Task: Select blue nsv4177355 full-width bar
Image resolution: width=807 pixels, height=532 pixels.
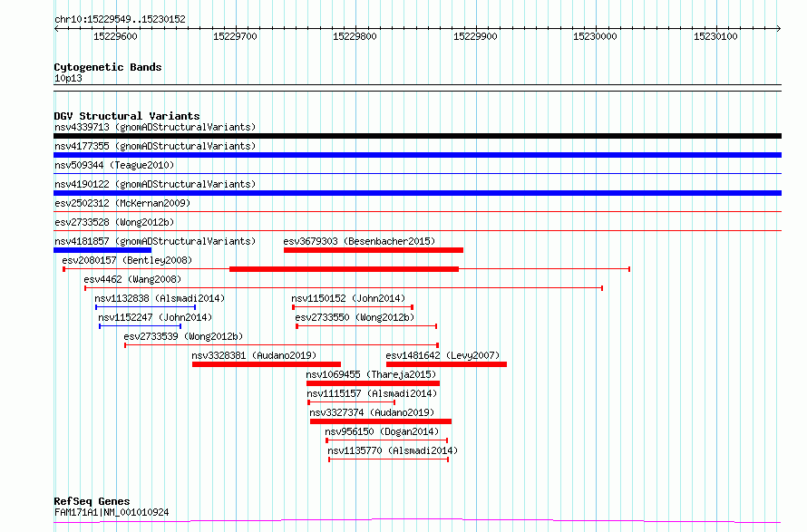Action: (417, 155)
